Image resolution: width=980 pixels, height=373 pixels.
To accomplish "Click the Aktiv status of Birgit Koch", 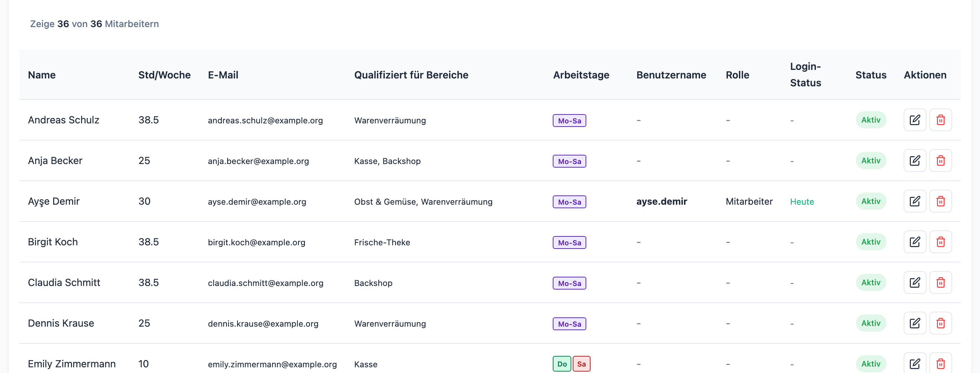I will coord(871,242).
